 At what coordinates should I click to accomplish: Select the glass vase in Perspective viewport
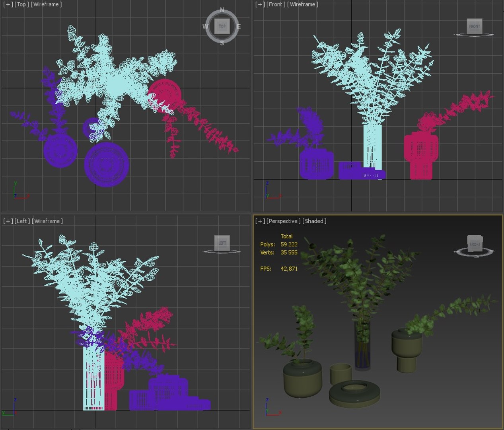[362, 346]
